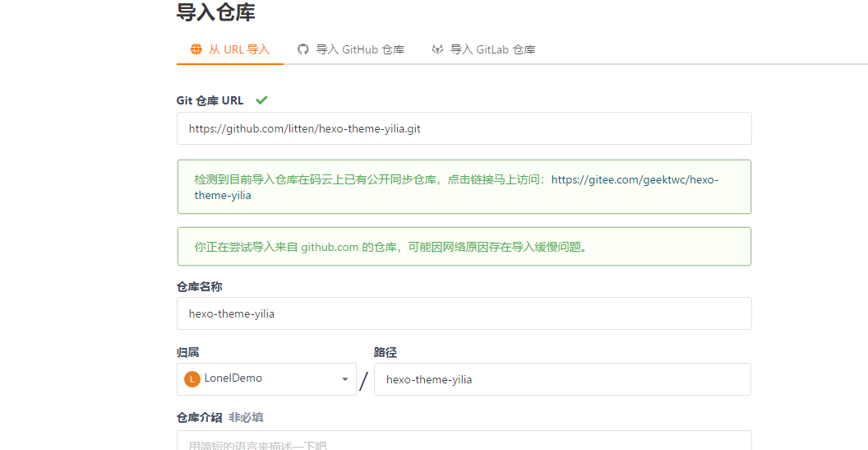
Task: Open 导入 GitHub 仓库 tab
Action: pyautogui.click(x=351, y=49)
